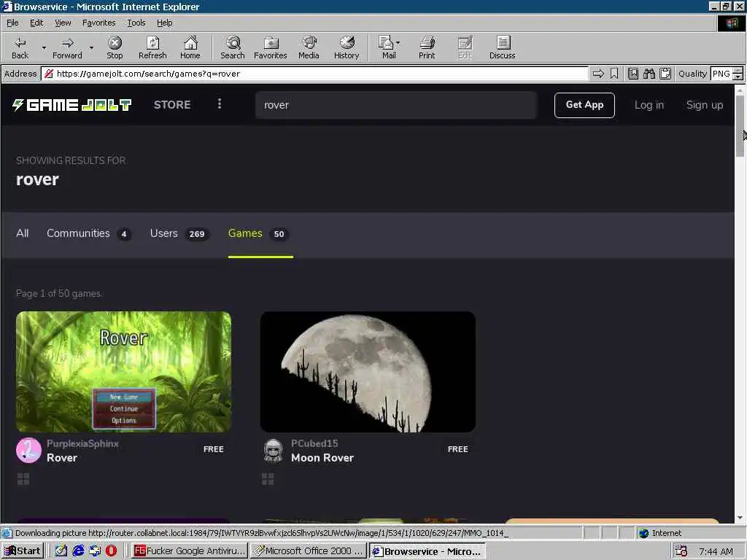Click the Windows platform icon under Rover

[x=23, y=479]
